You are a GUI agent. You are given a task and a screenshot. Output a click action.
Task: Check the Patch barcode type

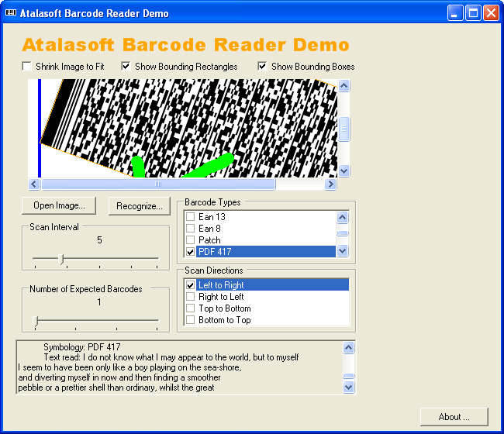[191, 239]
